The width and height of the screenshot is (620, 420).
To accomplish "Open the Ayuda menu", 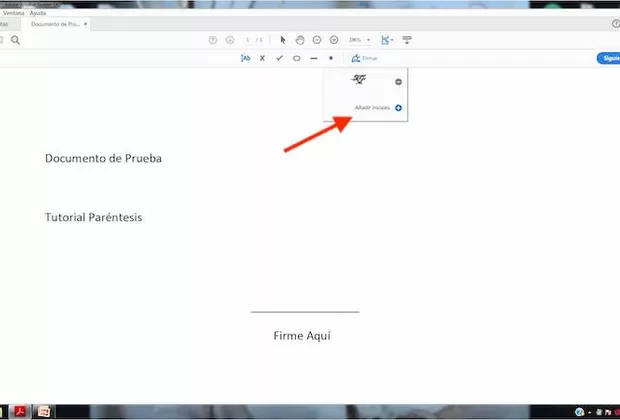I will click(38, 13).
